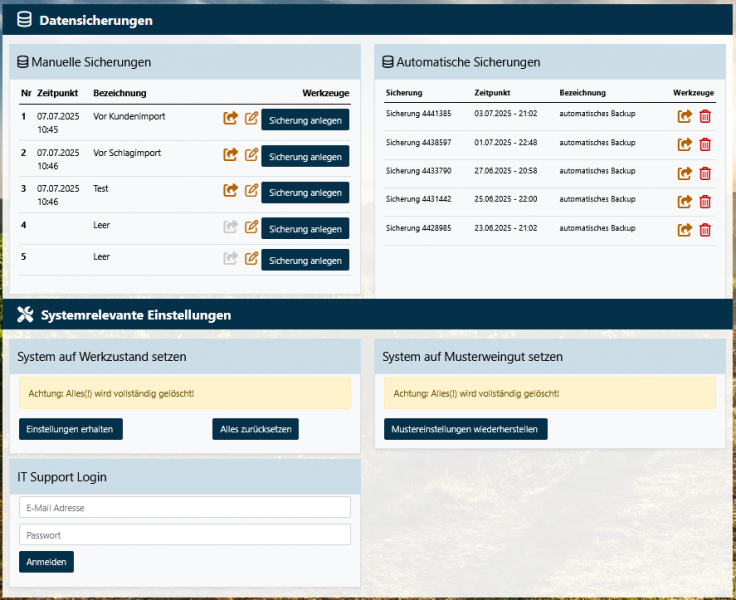The width and height of the screenshot is (736, 600).
Task: Click edit icon for empty slot 4
Action: point(252,227)
